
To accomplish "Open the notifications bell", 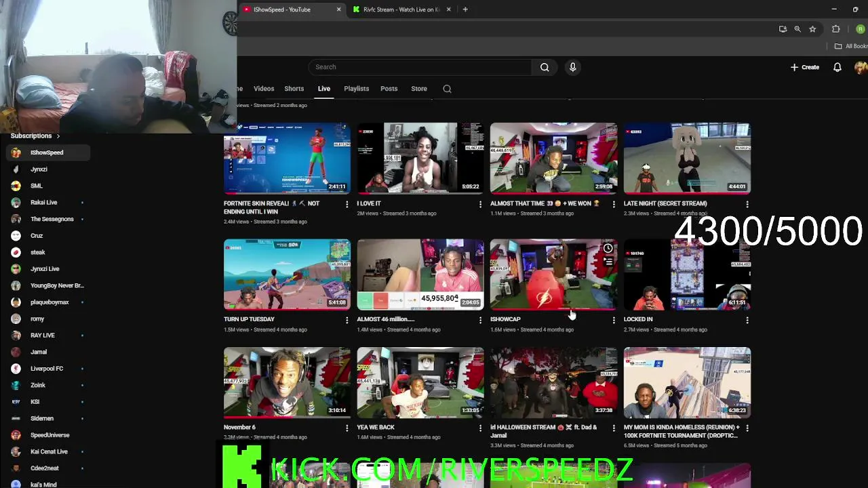I will (x=837, y=67).
